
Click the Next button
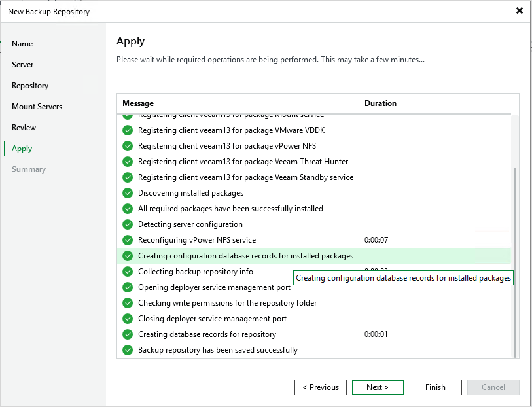378,387
